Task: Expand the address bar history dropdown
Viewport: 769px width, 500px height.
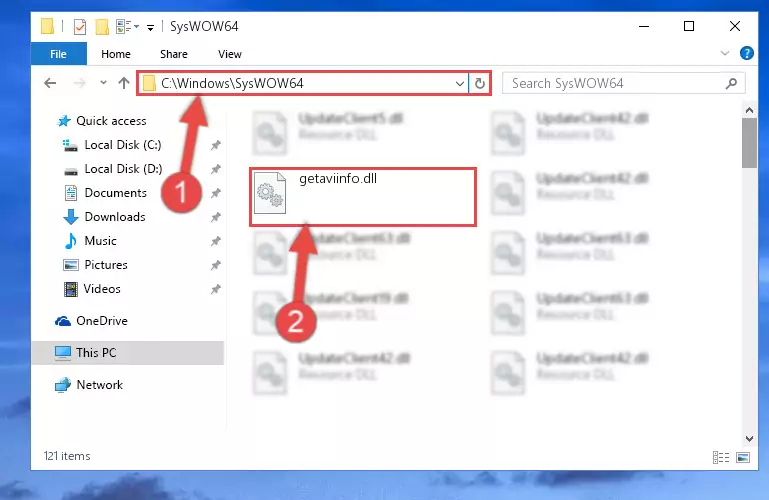Action: (x=460, y=83)
